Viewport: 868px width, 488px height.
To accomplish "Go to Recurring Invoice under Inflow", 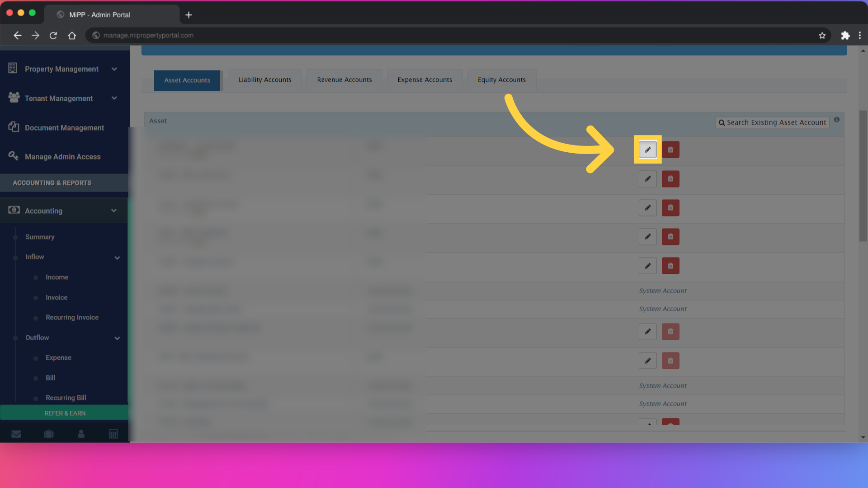I will 72,317.
